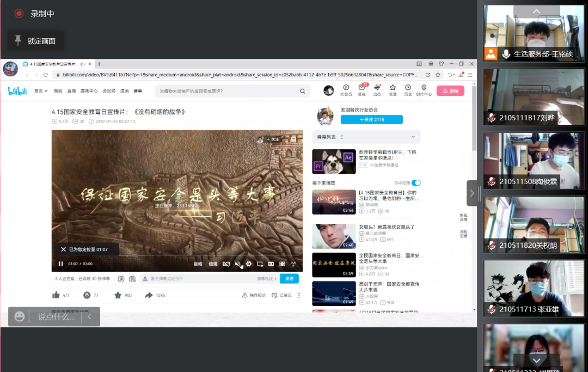
Task: Close the '已为您定位至 01:07' notice
Action: point(63,249)
